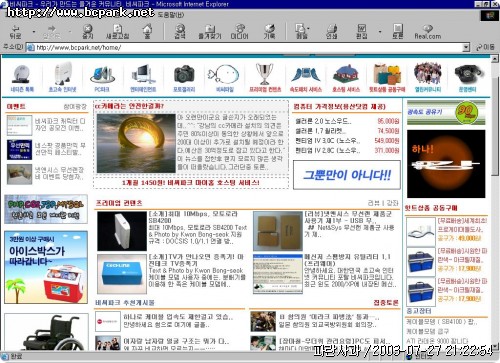Open the 하나로 케이블 업속도 제한 post
Screen dimensions: 500x363
coord(178,317)
